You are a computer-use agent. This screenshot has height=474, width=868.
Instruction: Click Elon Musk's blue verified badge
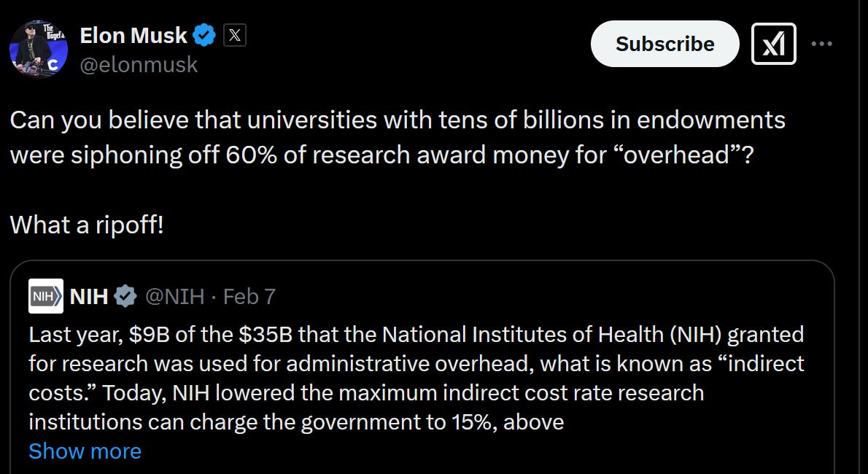coord(204,34)
